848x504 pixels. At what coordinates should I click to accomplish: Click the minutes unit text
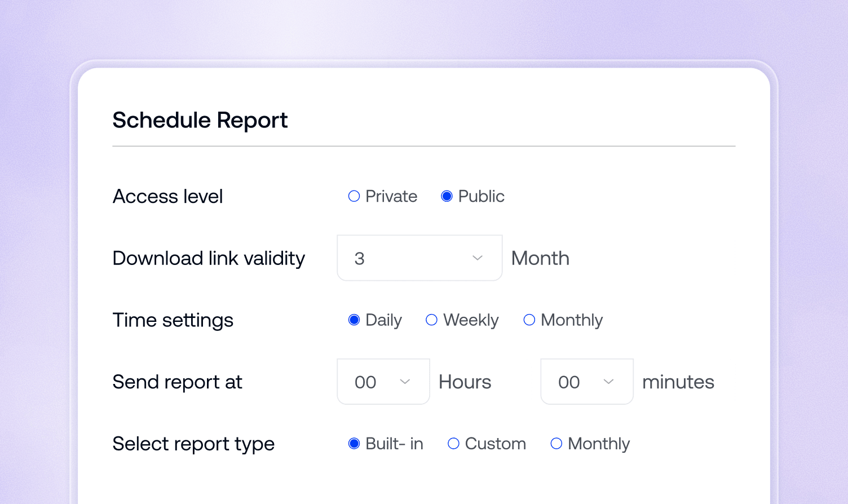(678, 382)
